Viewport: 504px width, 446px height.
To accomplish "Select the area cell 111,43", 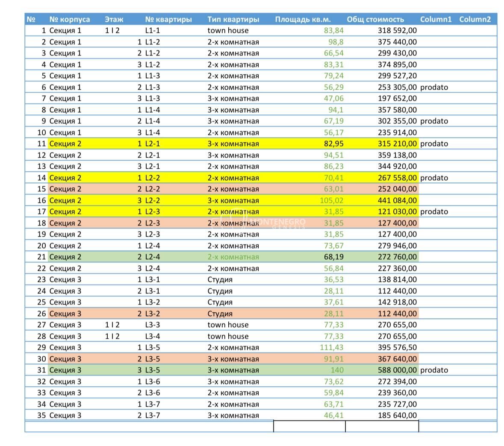I will tap(331, 348).
